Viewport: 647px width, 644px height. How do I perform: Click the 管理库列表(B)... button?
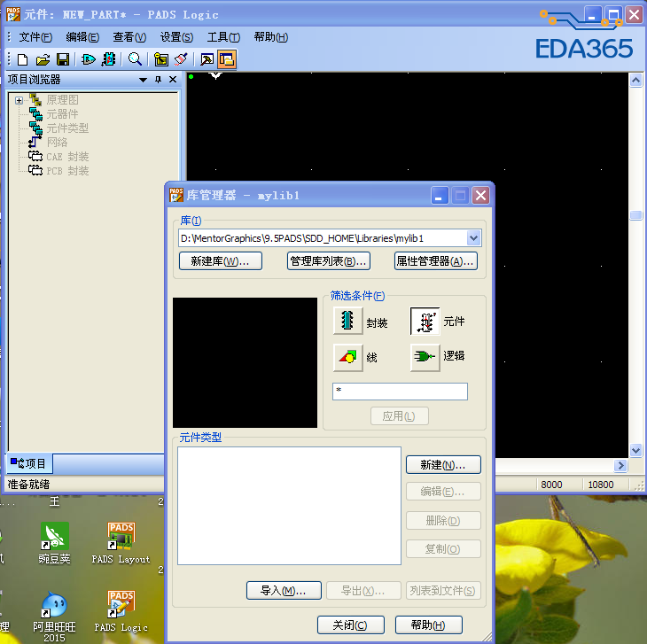tap(329, 261)
